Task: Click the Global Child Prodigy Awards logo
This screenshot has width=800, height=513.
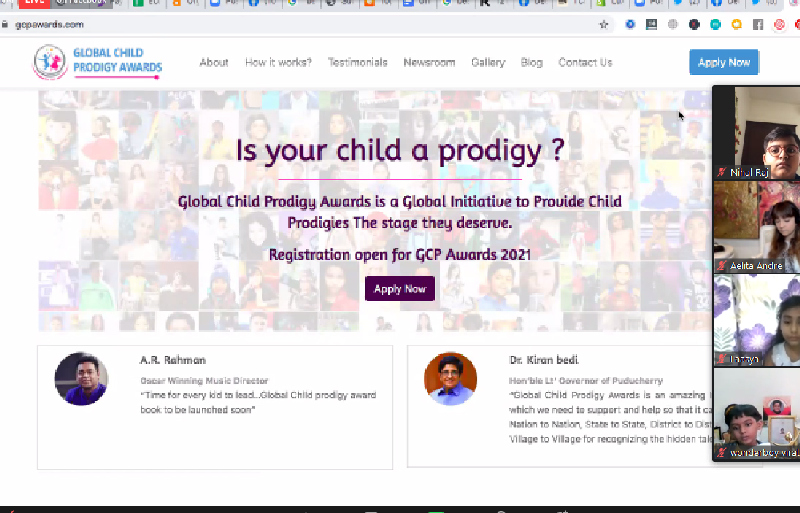Action: point(97,62)
